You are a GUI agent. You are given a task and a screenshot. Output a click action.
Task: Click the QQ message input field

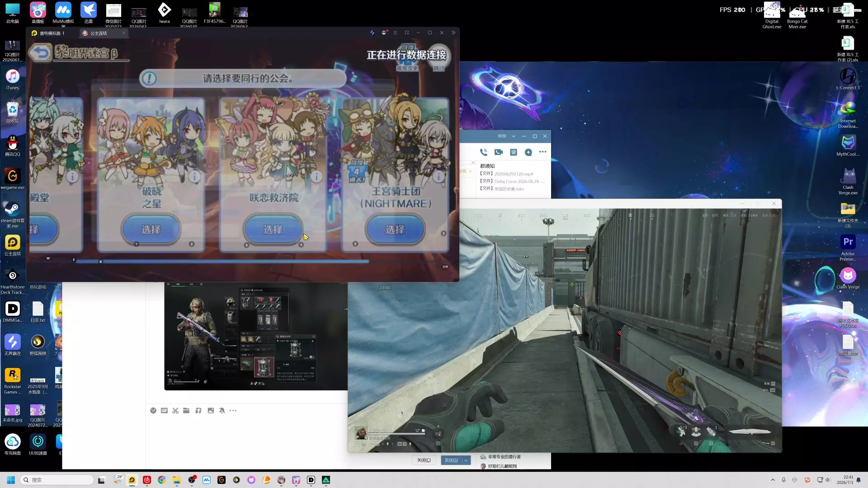tap(246, 434)
